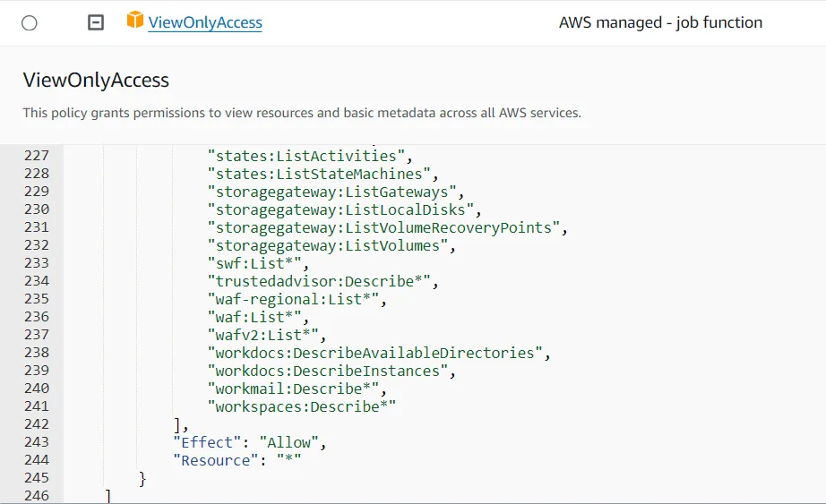Click the "waf-regional:List*" entry
This screenshot has width=826, height=504.
297,299
